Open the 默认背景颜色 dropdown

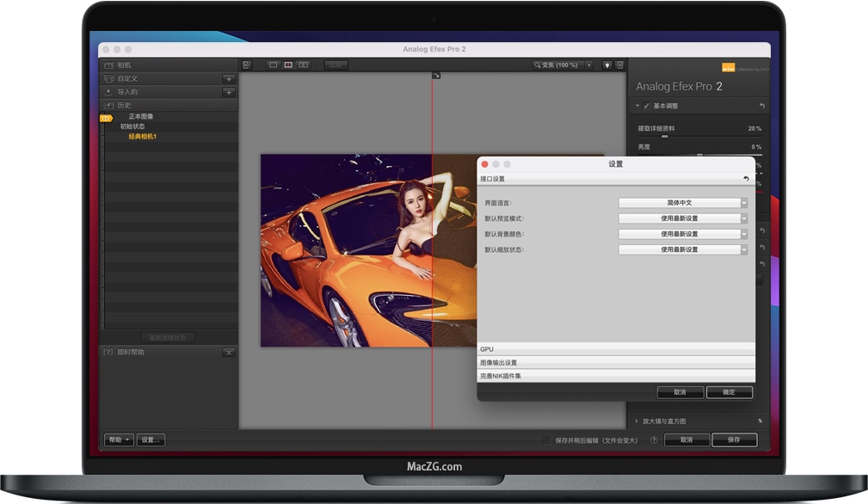tap(683, 234)
